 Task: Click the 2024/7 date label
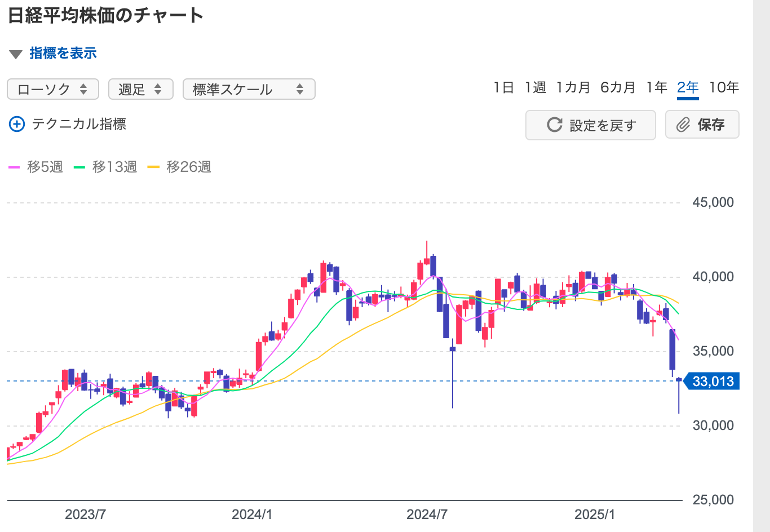point(427,514)
